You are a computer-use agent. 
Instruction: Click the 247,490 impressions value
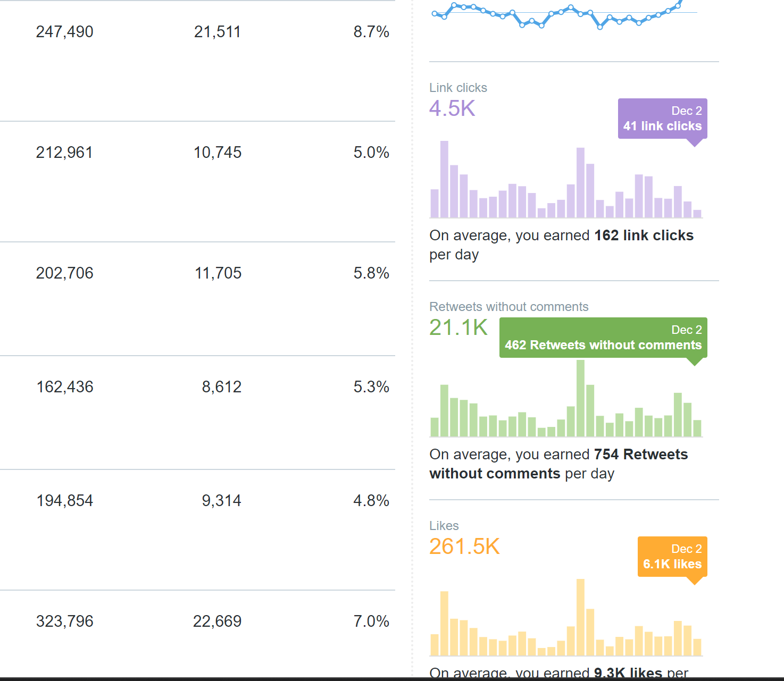pos(64,32)
